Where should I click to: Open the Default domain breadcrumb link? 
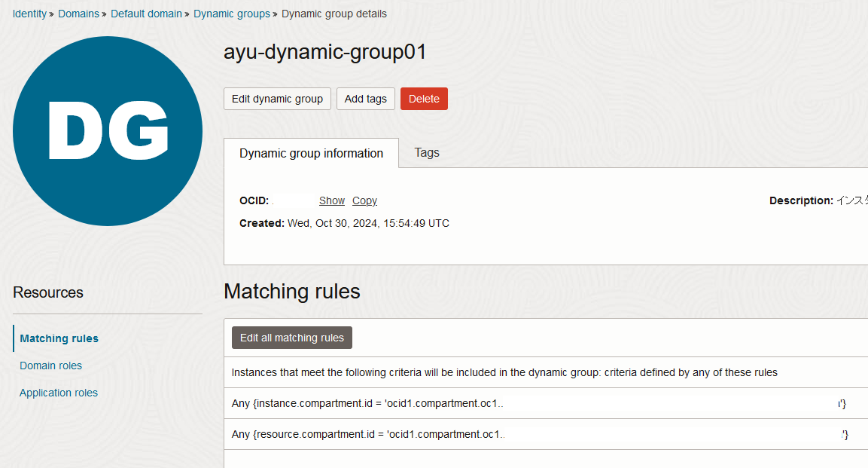pyautogui.click(x=146, y=13)
